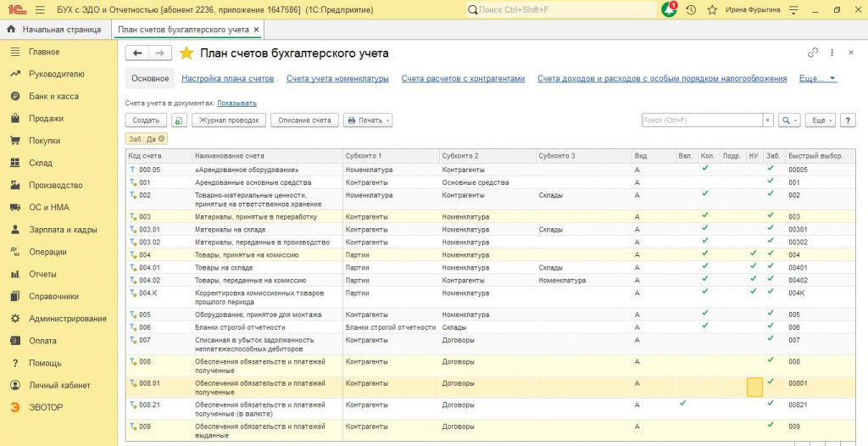Screen dimensions: 868x446
Task: Select account 007 Списанная в убыток задолженность
Action: 491,344
